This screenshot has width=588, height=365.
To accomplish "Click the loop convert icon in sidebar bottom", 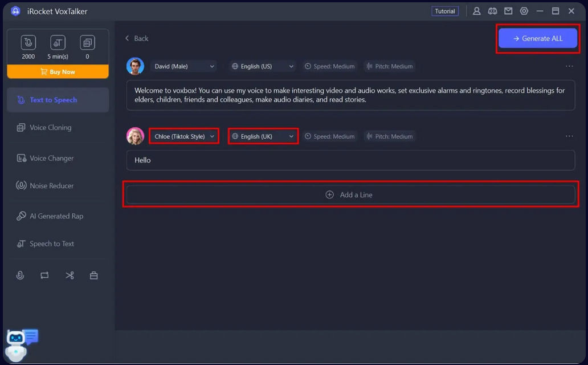I will point(44,275).
